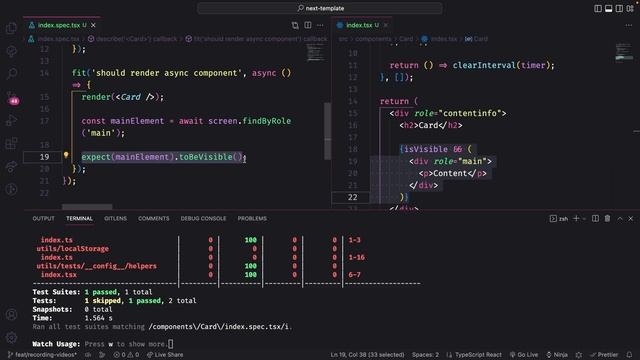Open the COMMENTS panel tab
This screenshot has height=360, width=640.
coord(153,219)
